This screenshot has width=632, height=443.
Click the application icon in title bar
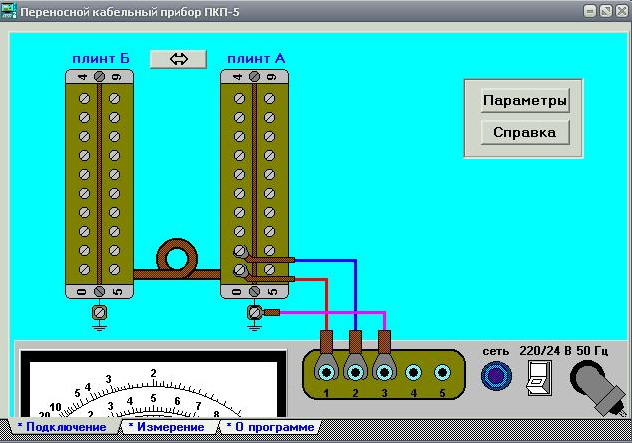tap(9, 11)
